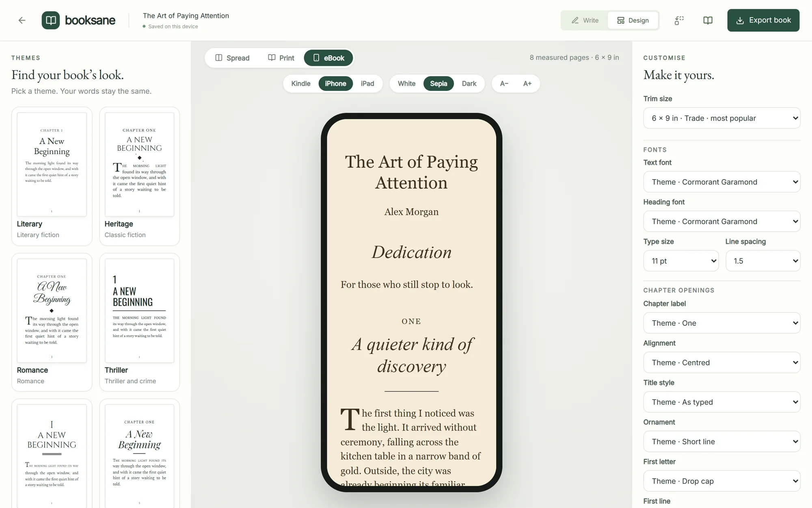Open the Text font dropdown
This screenshot has height=508, width=812.
(x=722, y=182)
